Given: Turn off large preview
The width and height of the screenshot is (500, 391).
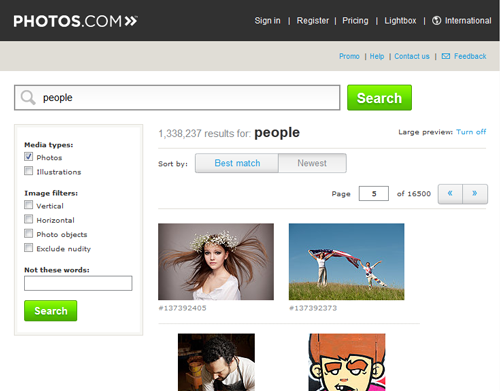Looking at the screenshot, I should [x=471, y=132].
